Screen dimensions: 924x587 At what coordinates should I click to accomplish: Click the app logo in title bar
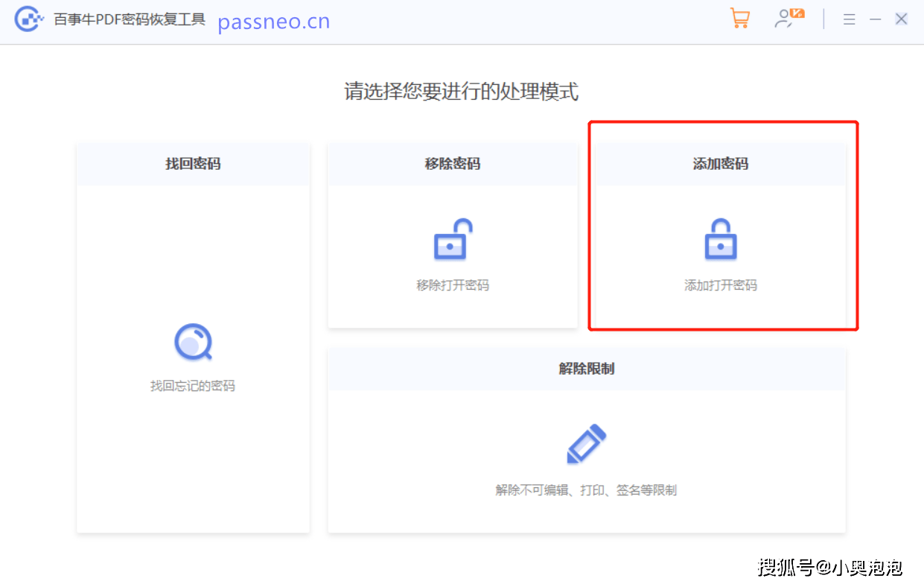pyautogui.click(x=28, y=19)
